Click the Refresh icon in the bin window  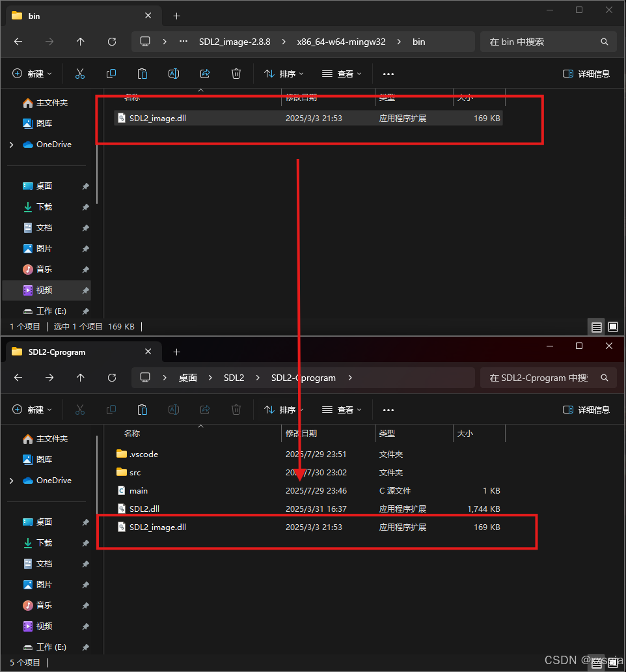coord(111,41)
